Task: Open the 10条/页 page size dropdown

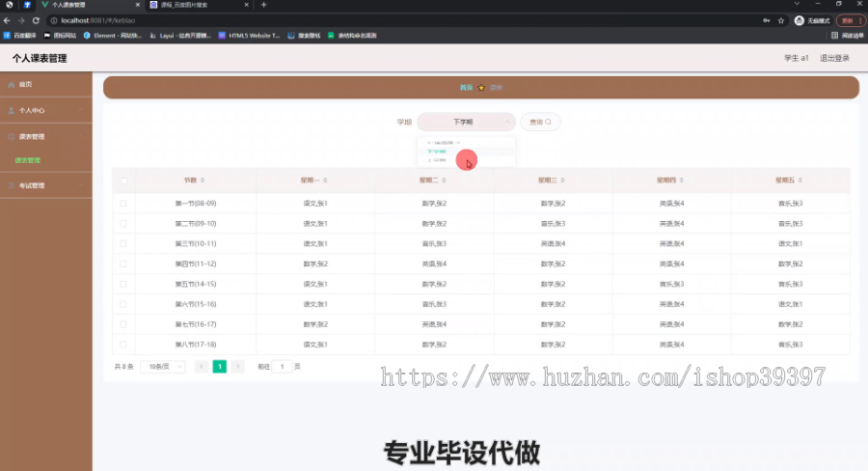Action: point(163,367)
